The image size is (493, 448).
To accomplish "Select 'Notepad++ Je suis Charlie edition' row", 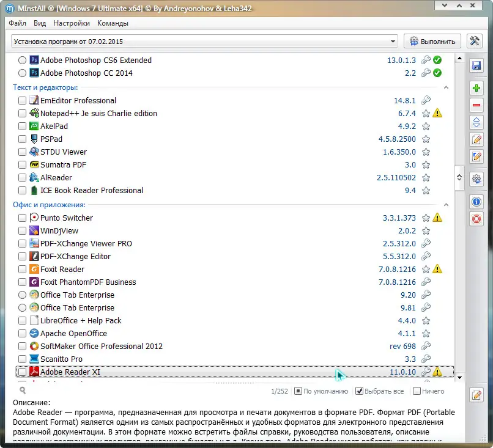I will pyautogui.click(x=234, y=114).
